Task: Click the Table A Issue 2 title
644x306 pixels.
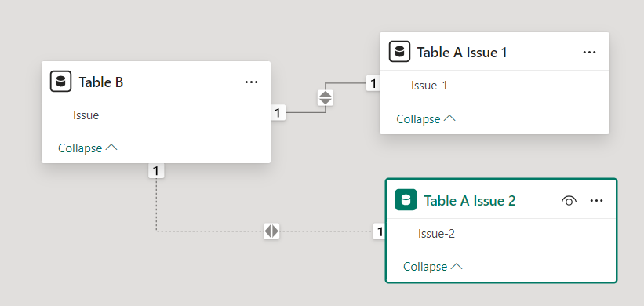Action: pyautogui.click(x=469, y=201)
